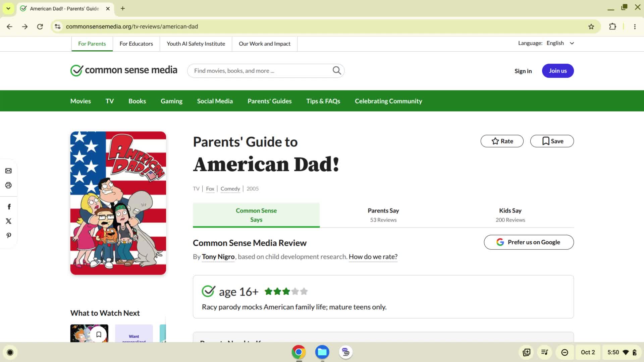Viewport: 644px width, 362px height.
Task: Click the search magnifier icon
Action: click(x=337, y=70)
